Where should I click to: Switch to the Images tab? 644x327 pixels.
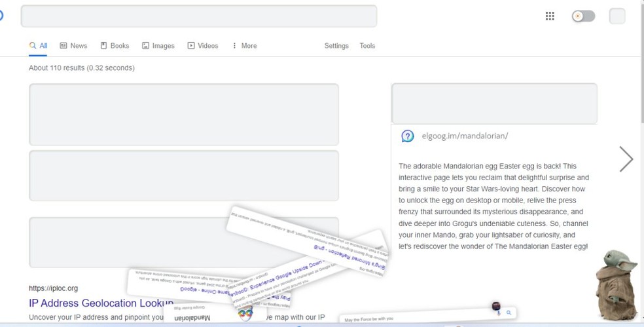158,46
